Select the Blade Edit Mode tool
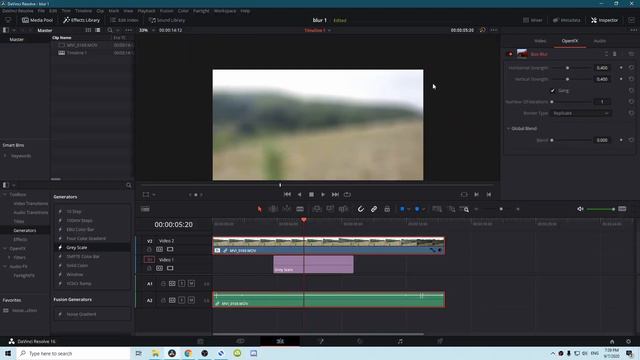Viewport: 640px width, 360px height. [300, 209]
